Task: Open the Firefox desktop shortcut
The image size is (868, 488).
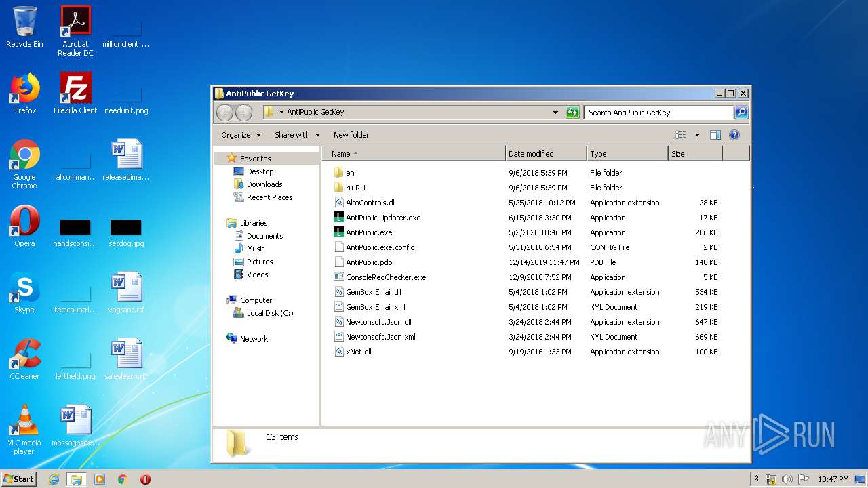Action: (x=24, y=94)
